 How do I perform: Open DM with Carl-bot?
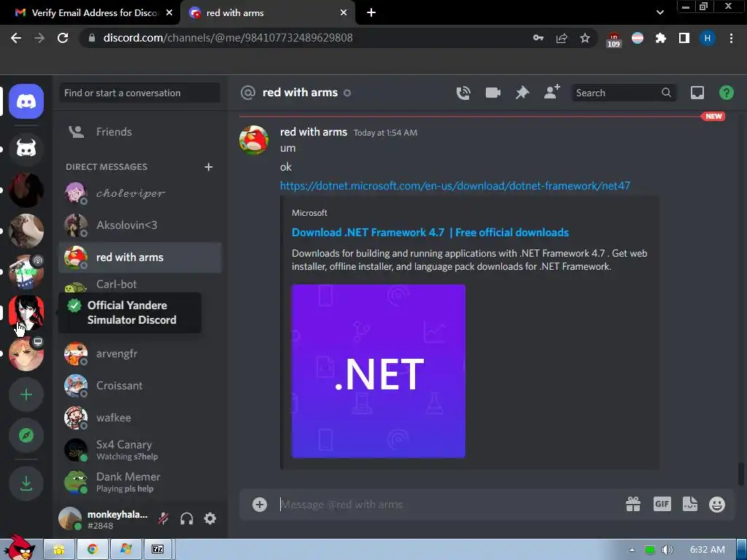[x=139, y=284]
